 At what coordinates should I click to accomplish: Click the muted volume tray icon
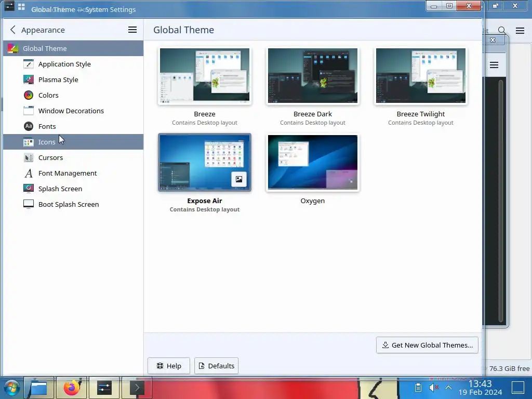pos(433,388)
